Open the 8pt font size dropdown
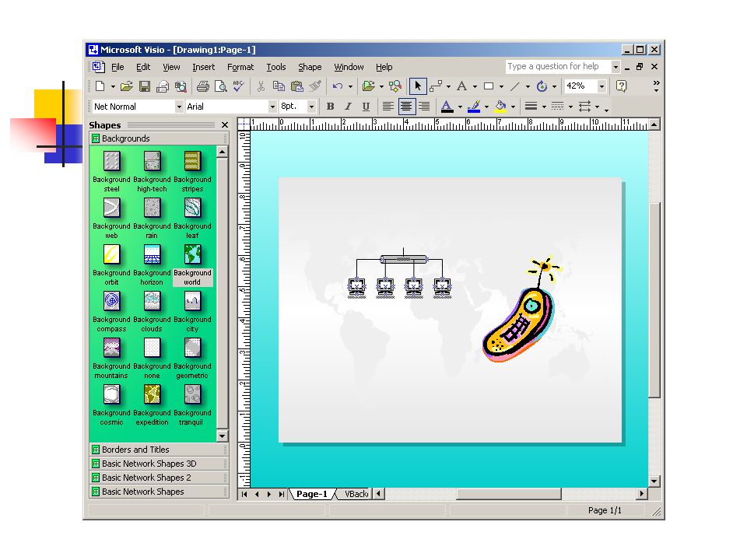Screen dimensions: 747x560 [311, 107]
